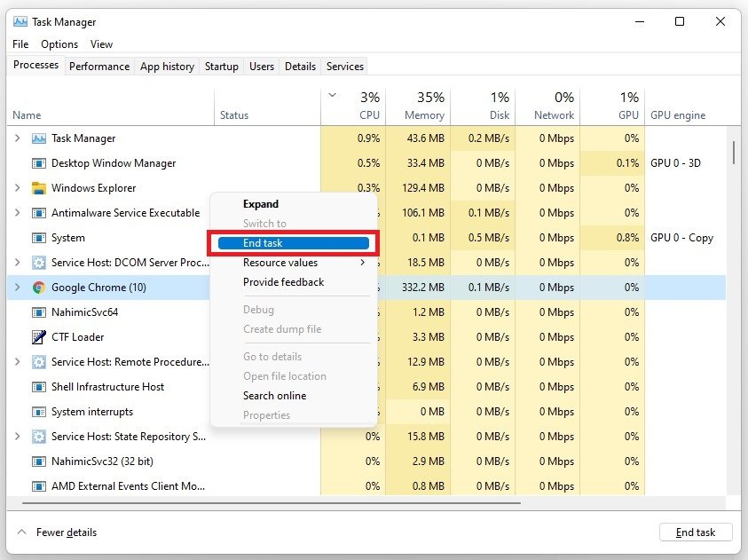This screenshot has width=748, height=560.
Task: Select Search online from context menu
Action: tap(274, 396)
